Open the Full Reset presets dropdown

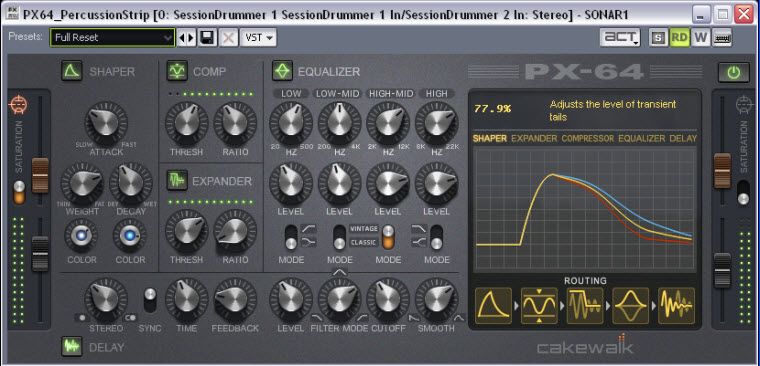(x=112, y=37)
